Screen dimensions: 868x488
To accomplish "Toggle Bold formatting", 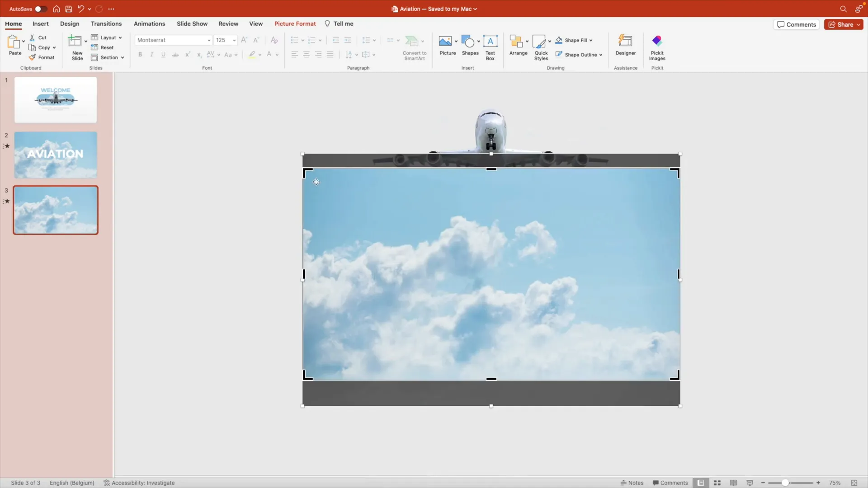I will (140, 55).
